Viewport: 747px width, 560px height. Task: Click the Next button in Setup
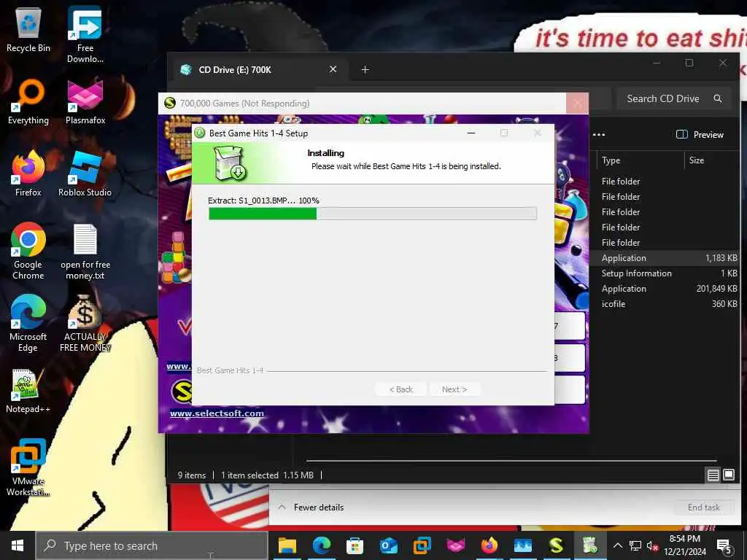tap(454, 389)
